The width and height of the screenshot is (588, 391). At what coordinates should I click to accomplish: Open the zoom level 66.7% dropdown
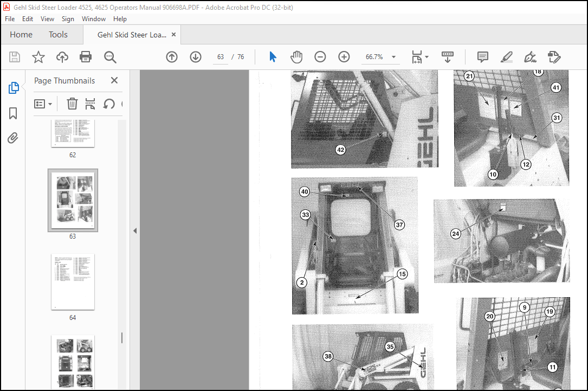coord(393,56)
